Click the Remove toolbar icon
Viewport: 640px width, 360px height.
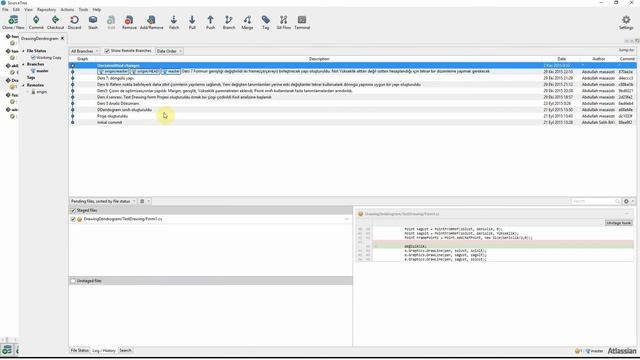click(x=129, y=22)
